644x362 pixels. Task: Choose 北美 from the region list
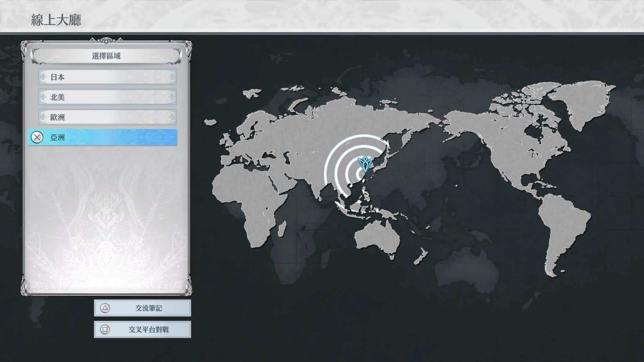click(107, 97)
